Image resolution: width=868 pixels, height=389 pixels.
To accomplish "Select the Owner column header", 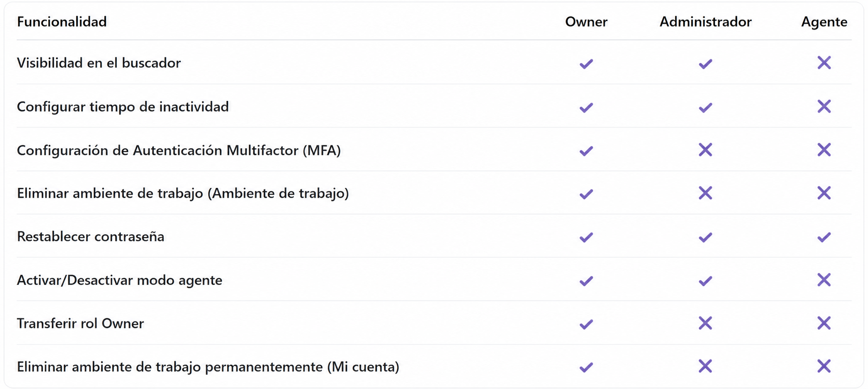I will pos(586,22).
